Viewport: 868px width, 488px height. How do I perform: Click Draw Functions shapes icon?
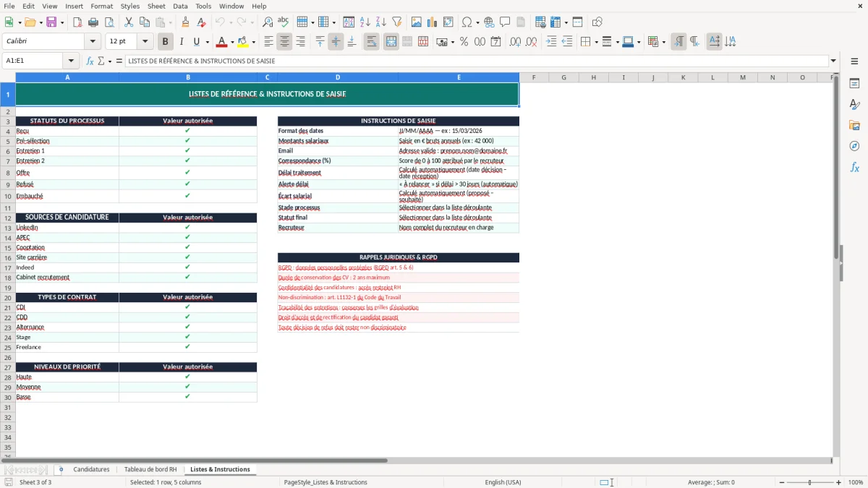[x=597, y=22]
